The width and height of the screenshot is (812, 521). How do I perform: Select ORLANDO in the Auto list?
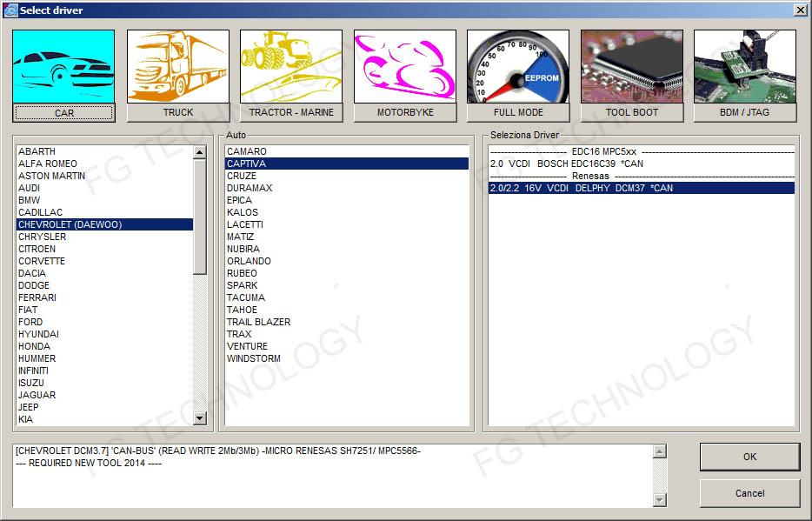[347, 261]
